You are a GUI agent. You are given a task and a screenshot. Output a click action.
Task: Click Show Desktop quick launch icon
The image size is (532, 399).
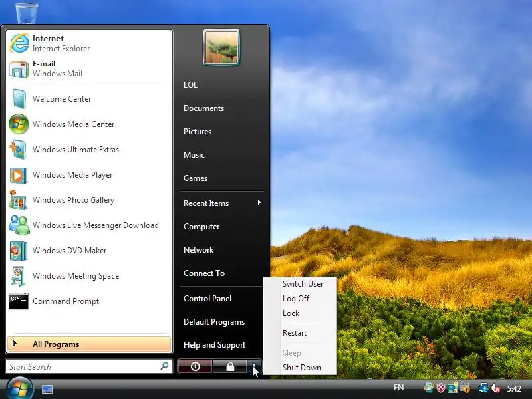pos(47,389)
